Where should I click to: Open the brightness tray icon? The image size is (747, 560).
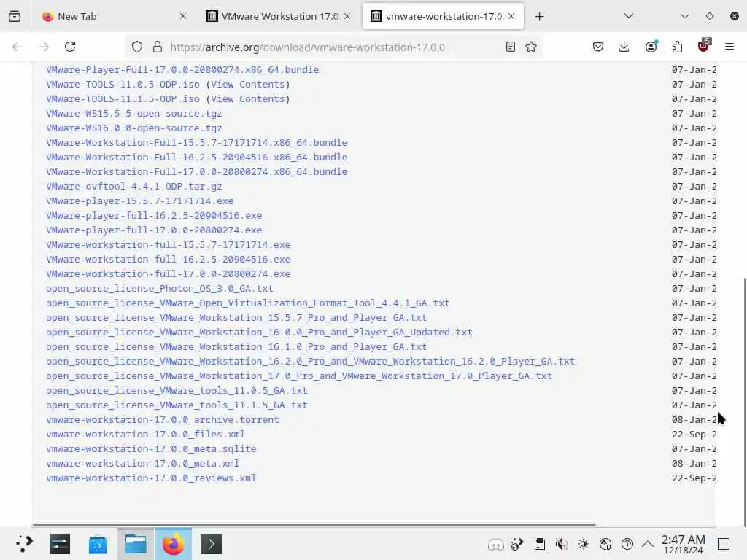tap(583, 544)
